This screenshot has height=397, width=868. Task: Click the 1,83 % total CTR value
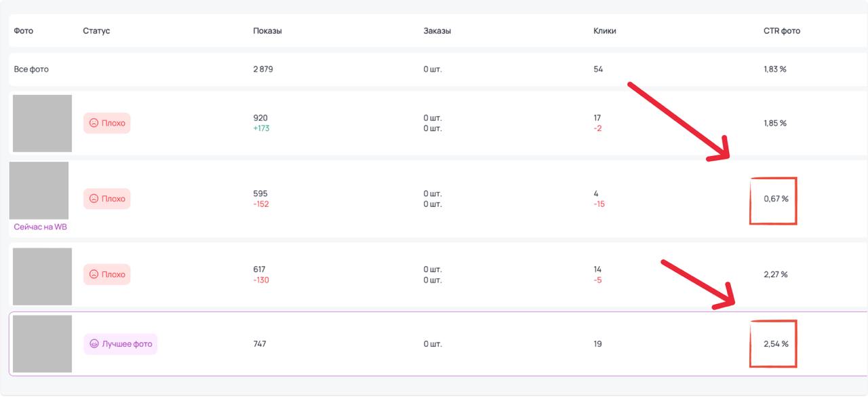point(775,69)
